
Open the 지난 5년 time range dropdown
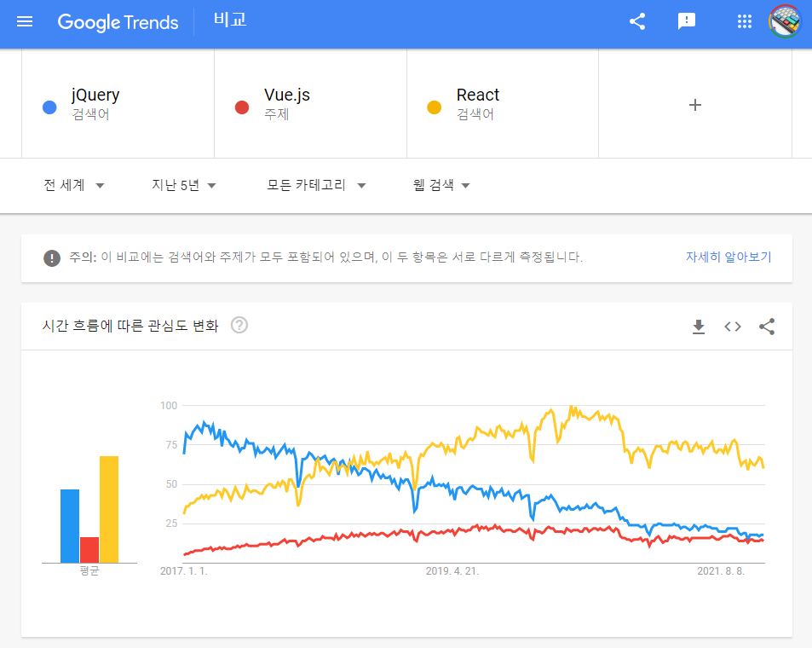pos(184,185)
